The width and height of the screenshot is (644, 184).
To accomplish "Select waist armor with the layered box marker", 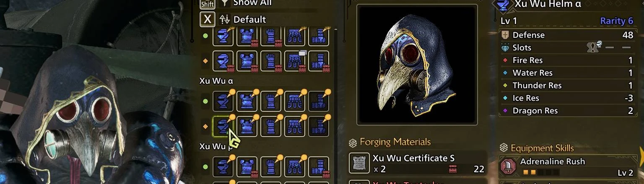I will coord(295,61).
